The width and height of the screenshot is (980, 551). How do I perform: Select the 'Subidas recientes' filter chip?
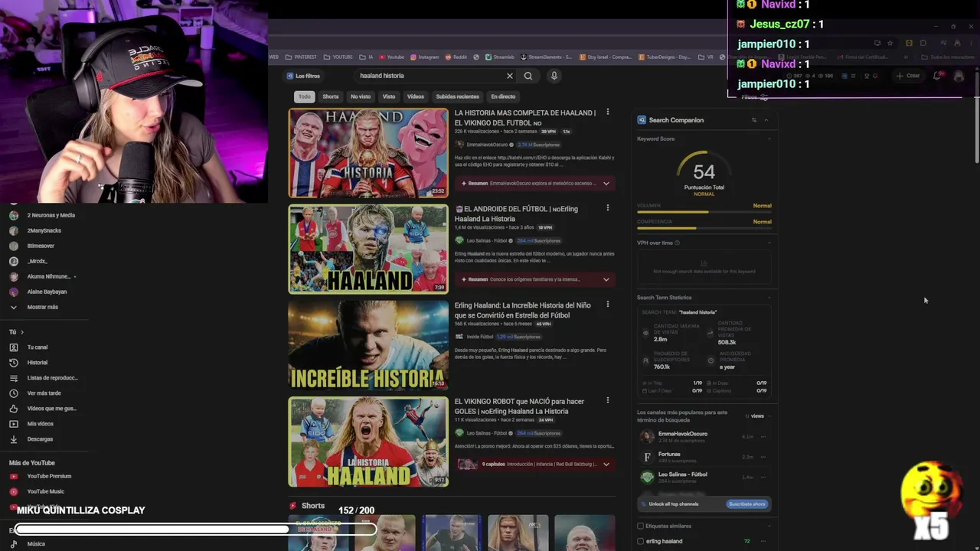pos(458,96)
